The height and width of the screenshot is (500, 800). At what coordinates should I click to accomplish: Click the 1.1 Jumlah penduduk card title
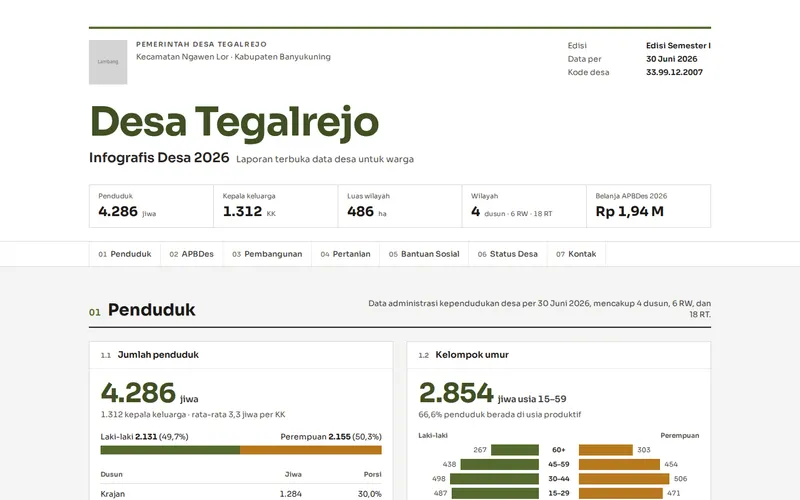point(149,355)
